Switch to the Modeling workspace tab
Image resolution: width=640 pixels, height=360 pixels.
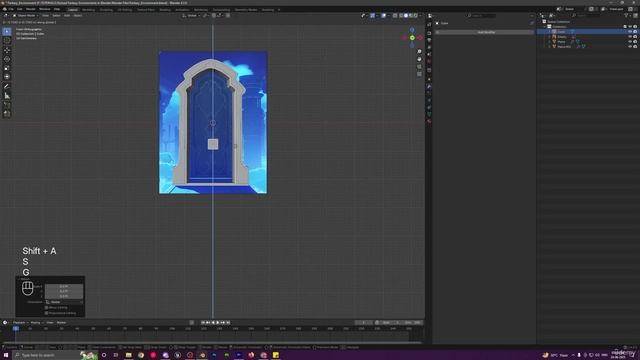pyautogui.click(x=88, y=9)
